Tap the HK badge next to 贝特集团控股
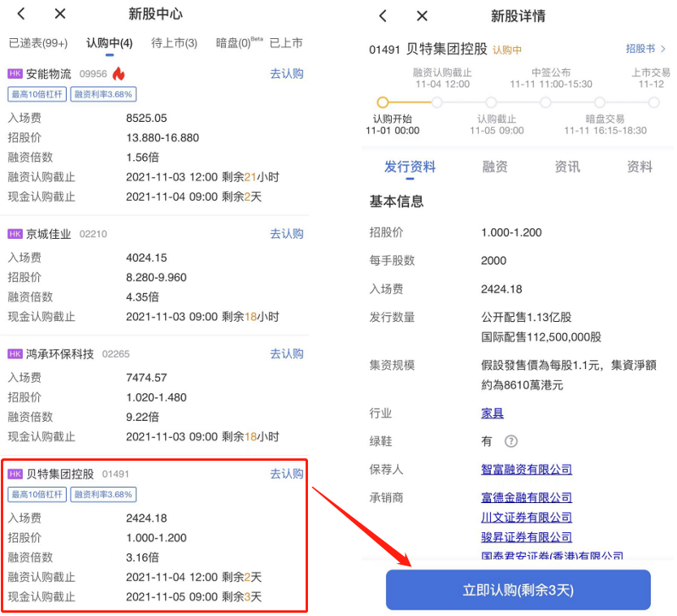 [15, 474]
